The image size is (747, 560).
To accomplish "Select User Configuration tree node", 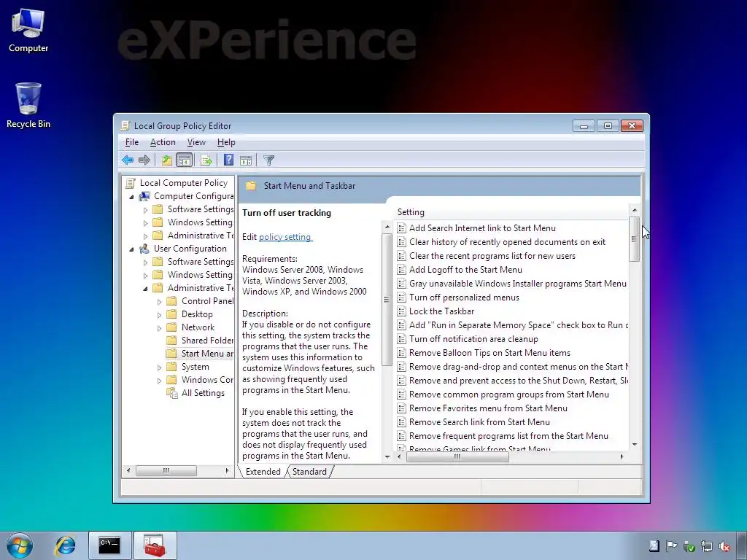I will pos(190,249).
